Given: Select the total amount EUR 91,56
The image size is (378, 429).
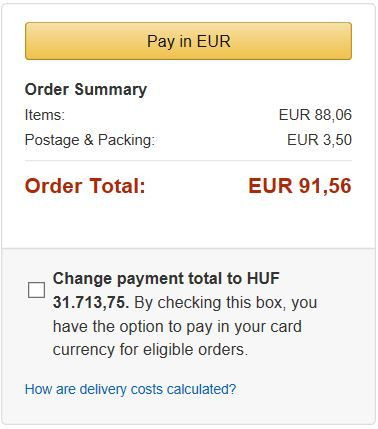Looking at the screenshot, I should [x=300, y=186].
